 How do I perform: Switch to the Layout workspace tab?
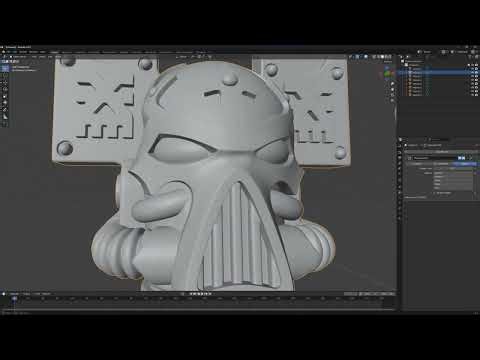pos(55,52)
